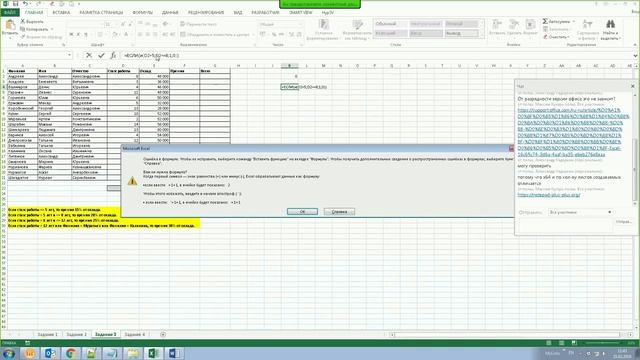This screenshot has height=360, width=640.
Task: Toggle bold formatting in Font group
Action: click(71, 35)
